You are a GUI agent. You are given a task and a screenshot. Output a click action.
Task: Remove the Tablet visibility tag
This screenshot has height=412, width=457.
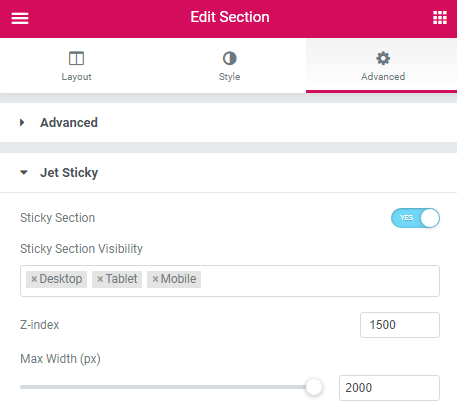coord(100,279)
